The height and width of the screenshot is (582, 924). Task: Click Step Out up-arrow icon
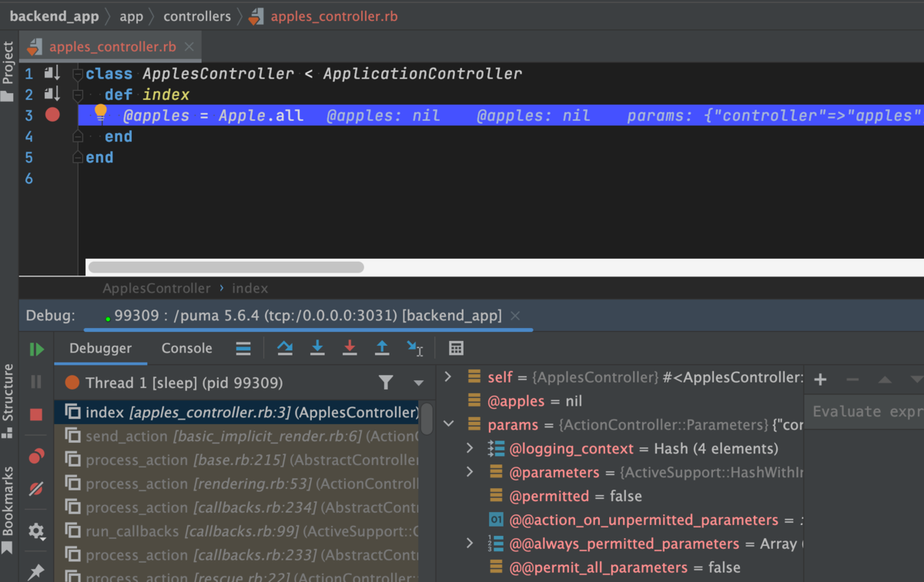[382, 349]
